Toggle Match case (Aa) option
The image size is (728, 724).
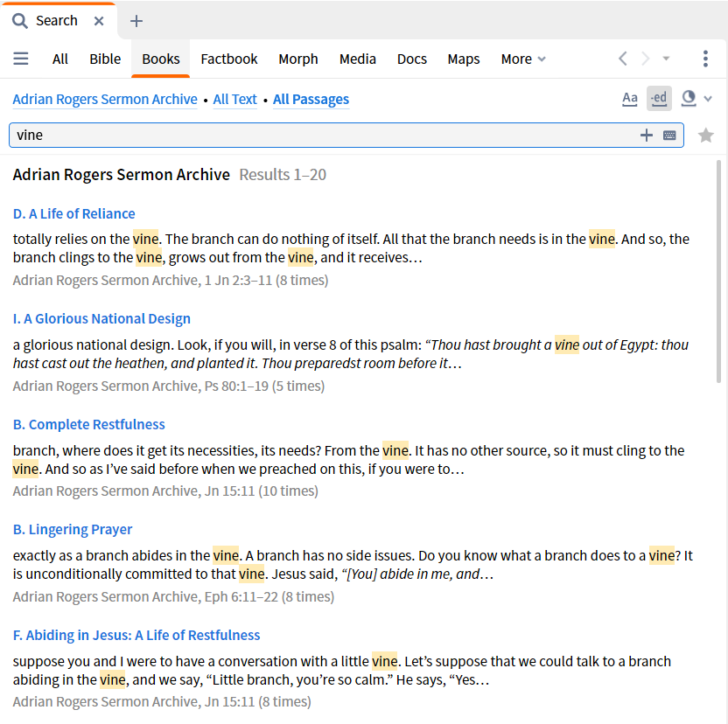pos(630,99)
